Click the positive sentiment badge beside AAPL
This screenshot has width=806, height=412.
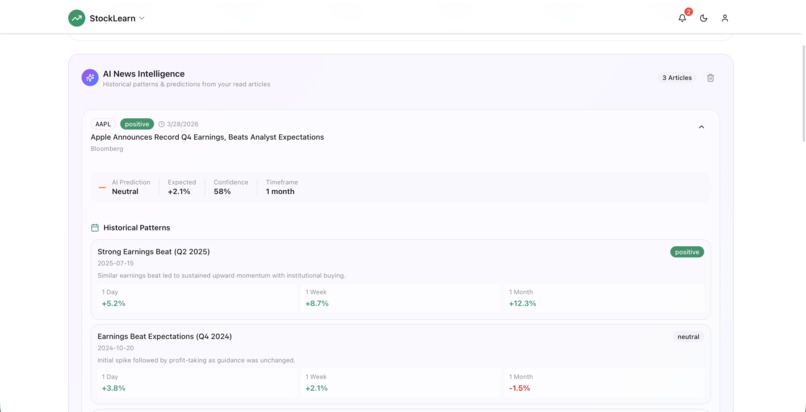tap(137, 124)
